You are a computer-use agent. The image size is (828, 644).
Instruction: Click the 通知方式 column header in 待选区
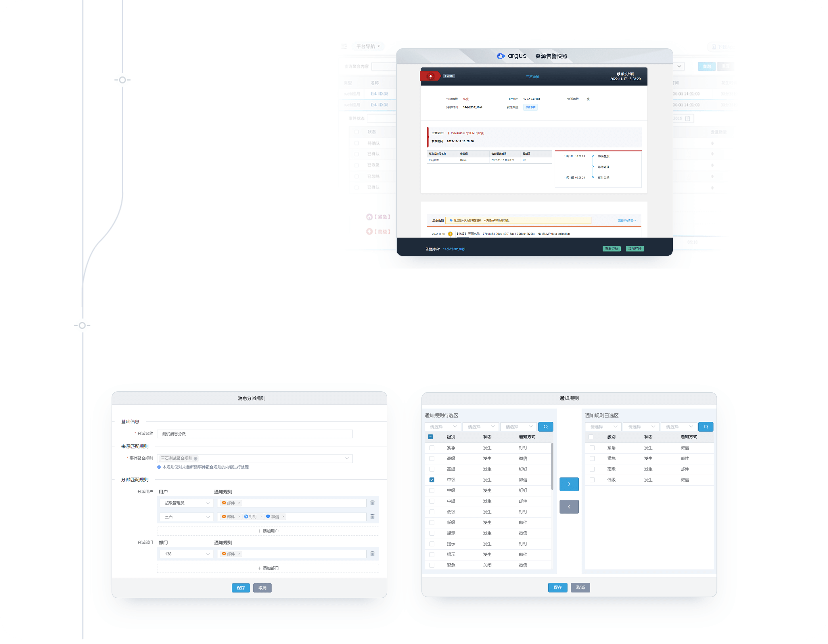(x=527, y=437)
